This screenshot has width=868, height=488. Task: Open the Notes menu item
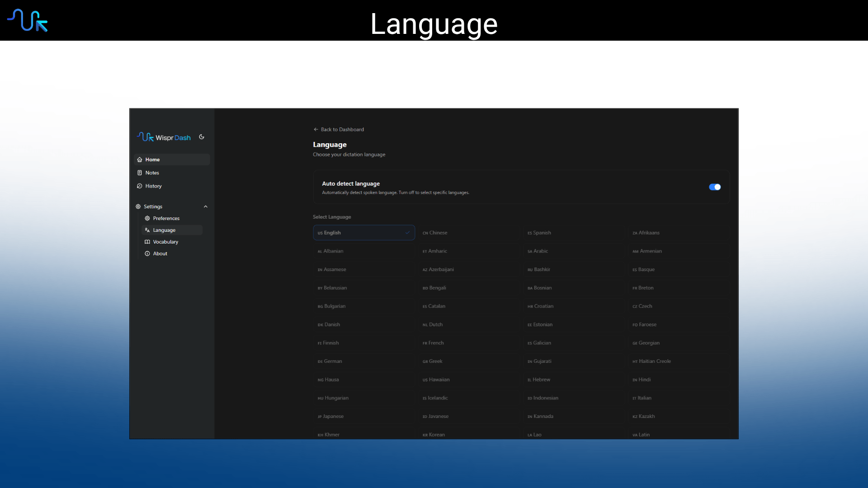point(172,173)
